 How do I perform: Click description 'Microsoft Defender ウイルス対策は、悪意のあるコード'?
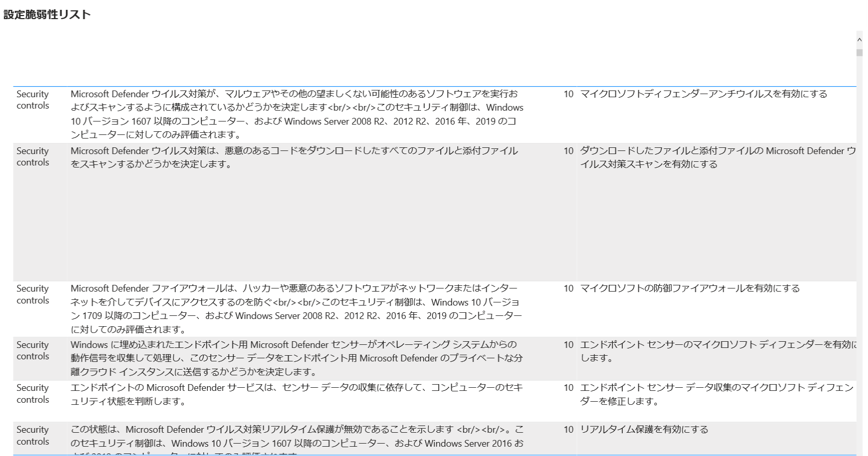294,157
